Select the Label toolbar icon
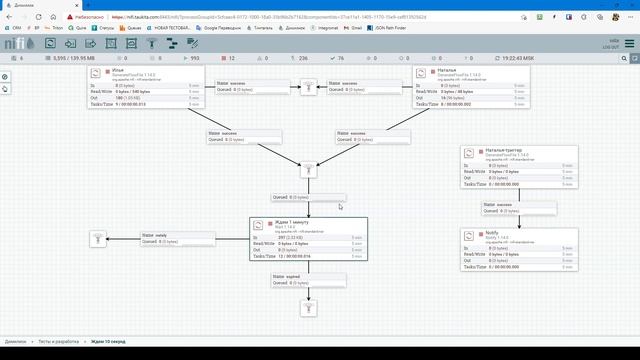The width and height of the screenshot is (640, 360). pyautogui.click(x=193, y=43)
